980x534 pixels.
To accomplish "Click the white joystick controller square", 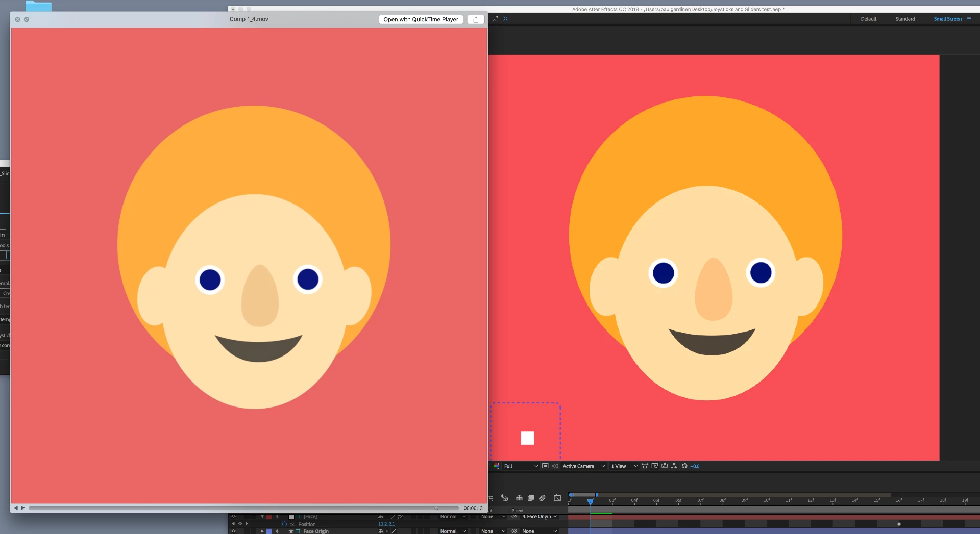I will (527, 438).
